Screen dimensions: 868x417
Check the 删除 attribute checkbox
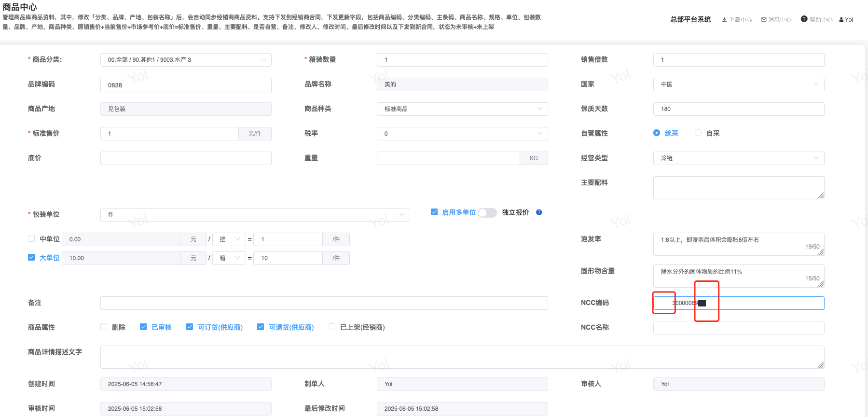[104, 327]
